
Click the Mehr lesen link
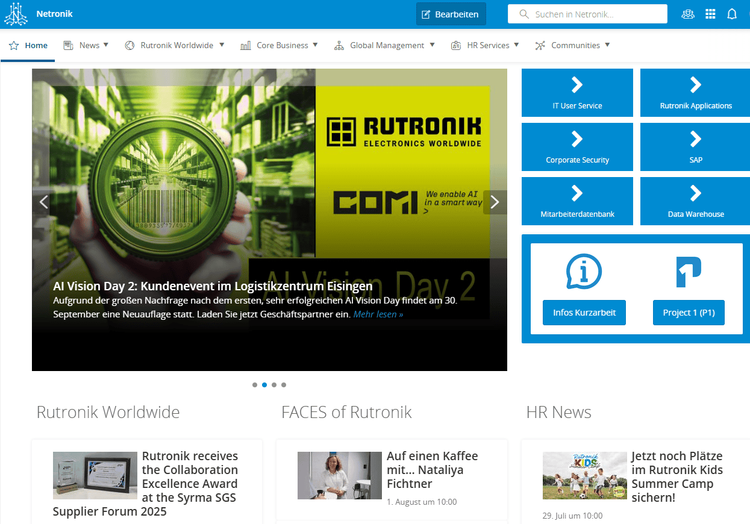click(x=377, y=314)
